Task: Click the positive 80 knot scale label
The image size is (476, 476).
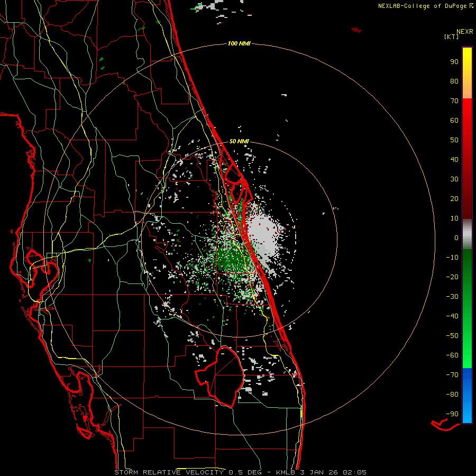Action: [x=454, y=81]
